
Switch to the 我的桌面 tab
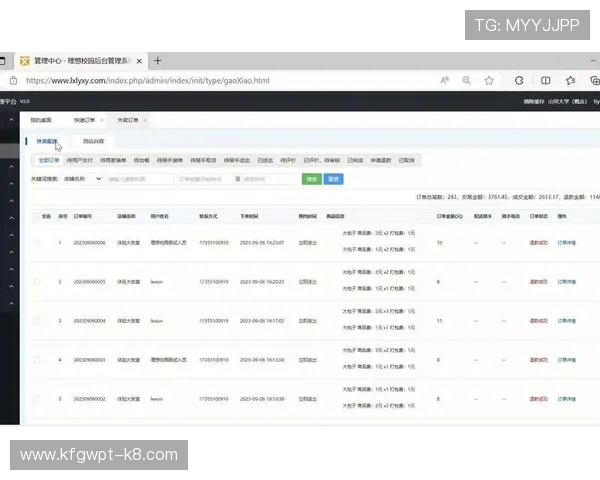pos(40,120)
